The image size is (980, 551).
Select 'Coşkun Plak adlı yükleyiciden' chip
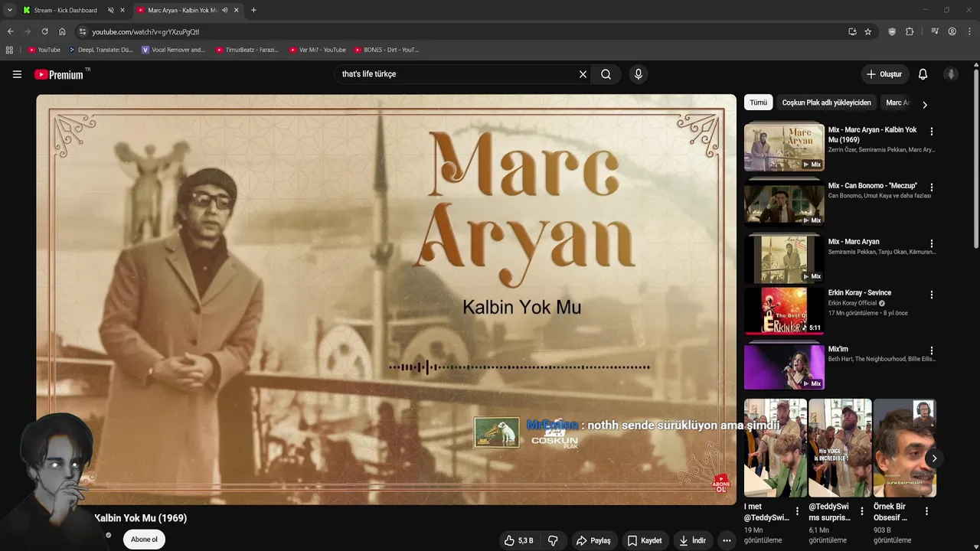(826, 103)
